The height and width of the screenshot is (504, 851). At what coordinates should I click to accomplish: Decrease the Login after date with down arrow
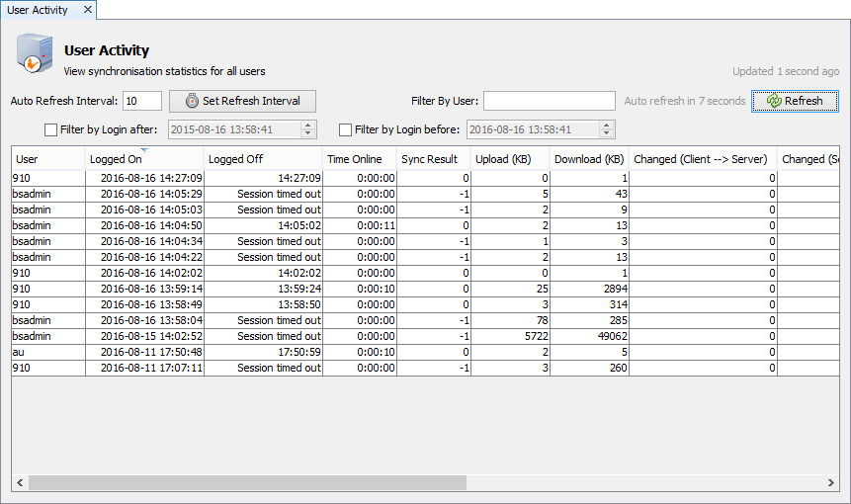tap(308, 133)
